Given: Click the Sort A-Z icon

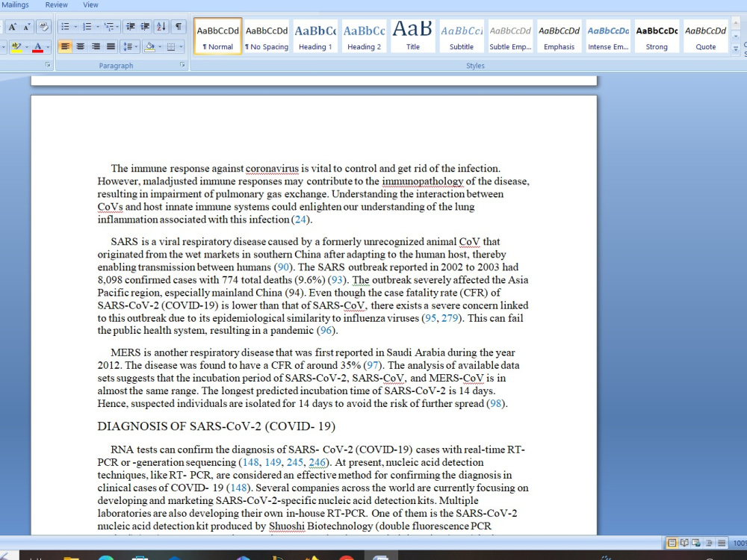Looking at the screenshot, I should point(161,27).
